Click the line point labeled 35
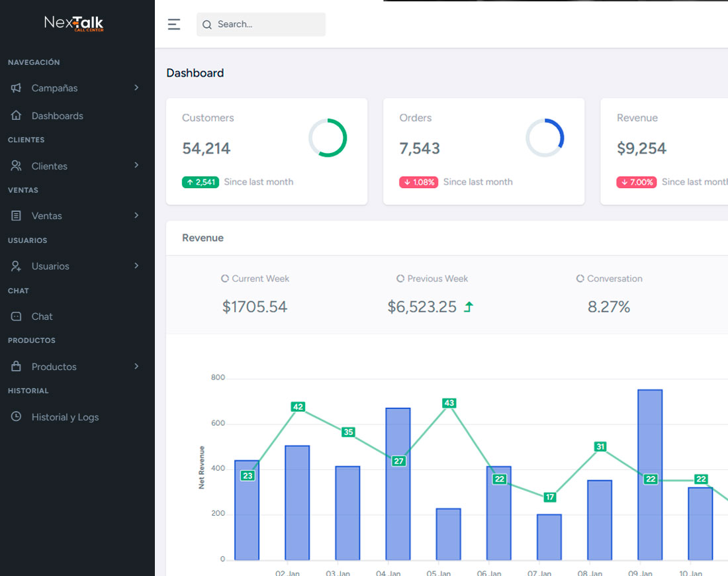Screen dimensions: 728x576 [348, 432]
